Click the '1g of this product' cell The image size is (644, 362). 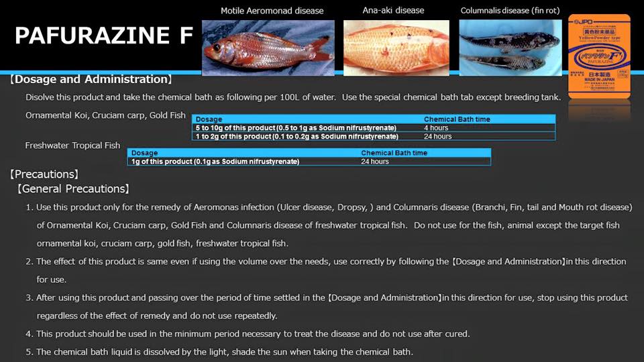click(215, 162)
